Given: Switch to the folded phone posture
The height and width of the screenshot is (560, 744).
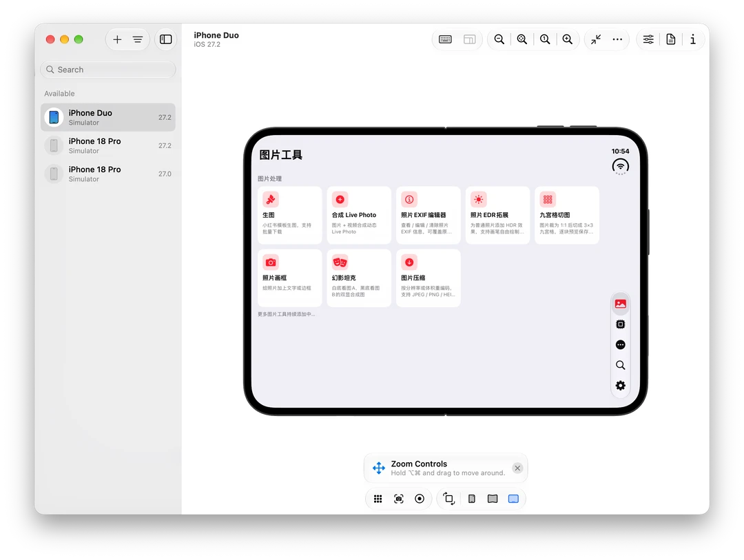Looking at the screenshot, I should point(472,499).
